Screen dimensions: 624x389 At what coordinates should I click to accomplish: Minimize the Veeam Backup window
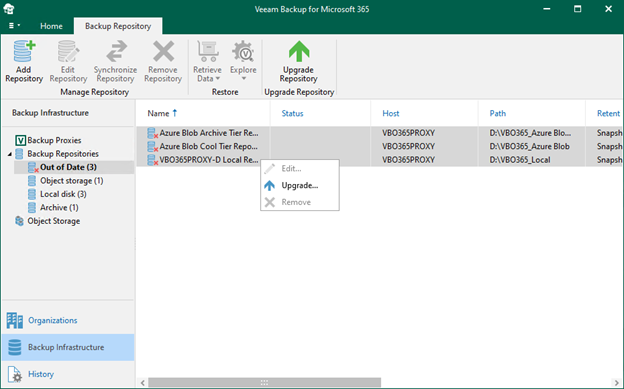click(x=547, y=9)
